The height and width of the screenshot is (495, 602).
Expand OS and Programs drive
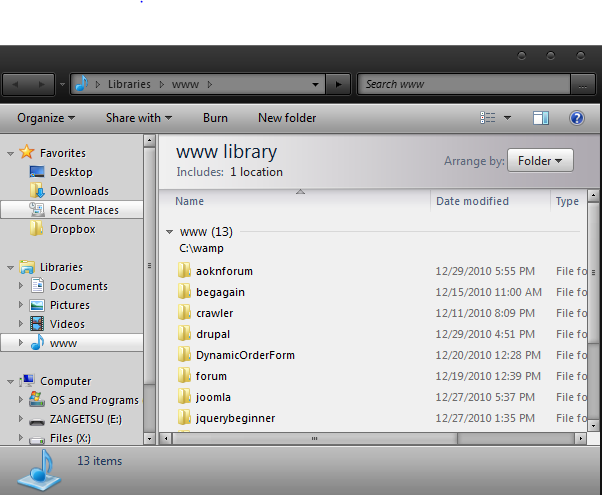[21, 400]
